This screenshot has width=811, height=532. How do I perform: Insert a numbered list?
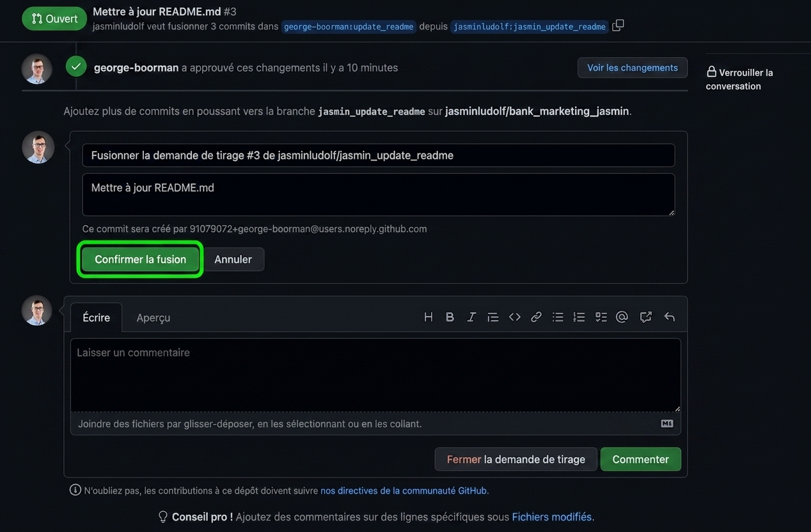pos(579,317)
